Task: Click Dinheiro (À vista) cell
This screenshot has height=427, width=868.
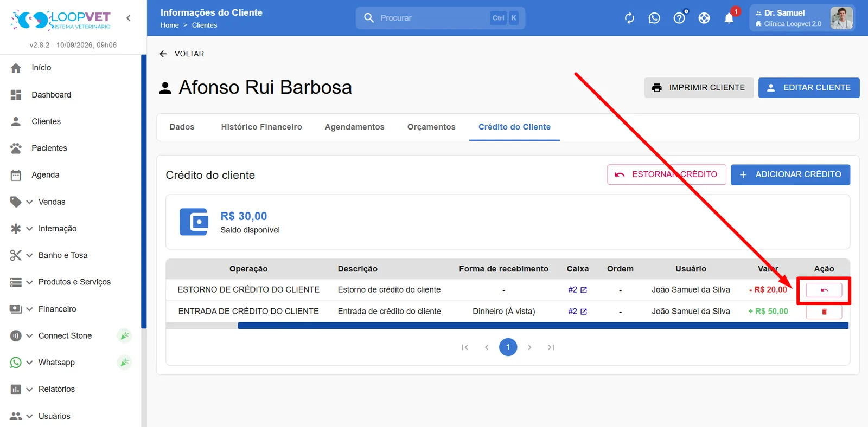Action: click(504, 312)
